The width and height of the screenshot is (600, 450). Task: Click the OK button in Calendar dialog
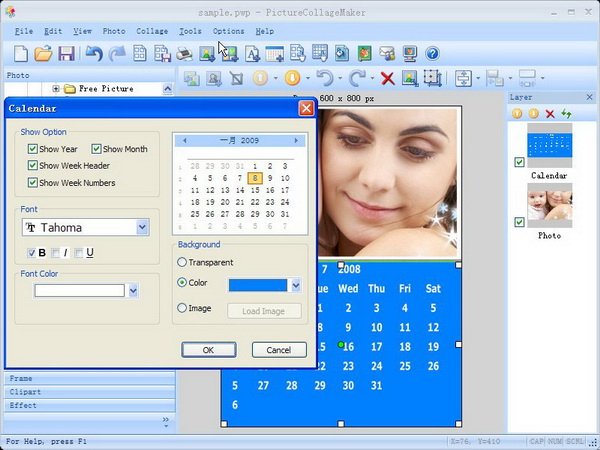(208, 350)
